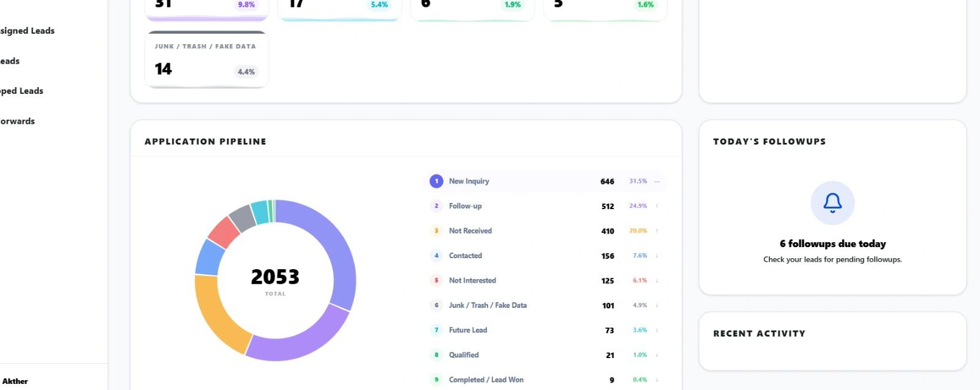The image size is (980, 390).
Task: Select the New Inquiry number badge
Action: (x=436, y=182)
